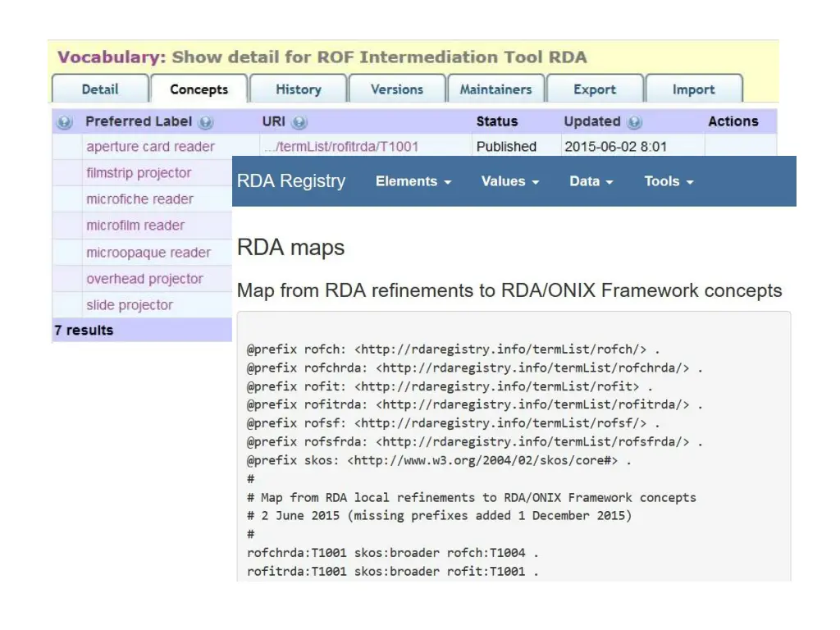
Task: Go to the Maintainers tab
Action: 496,89
